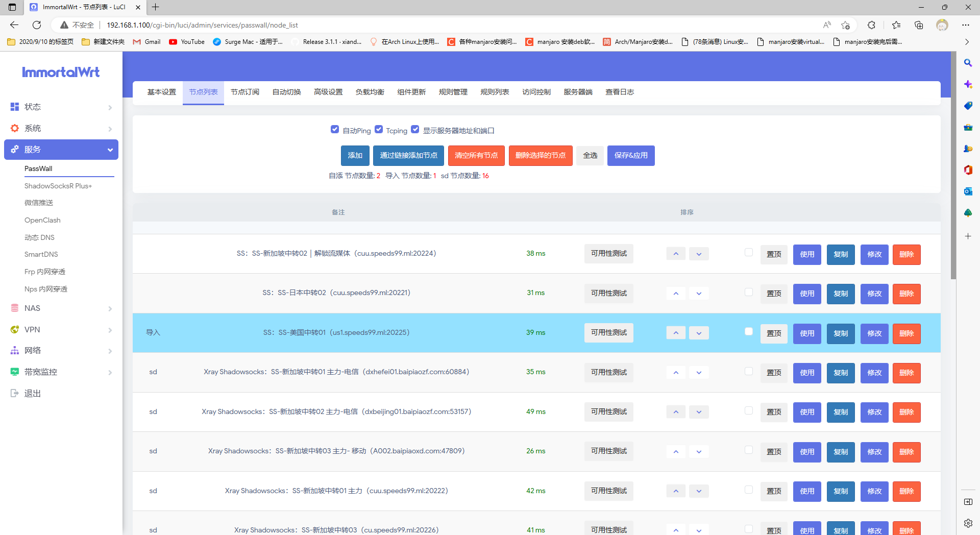
Task: Open the read aloud icon in address bar
Action: (827, 25)
